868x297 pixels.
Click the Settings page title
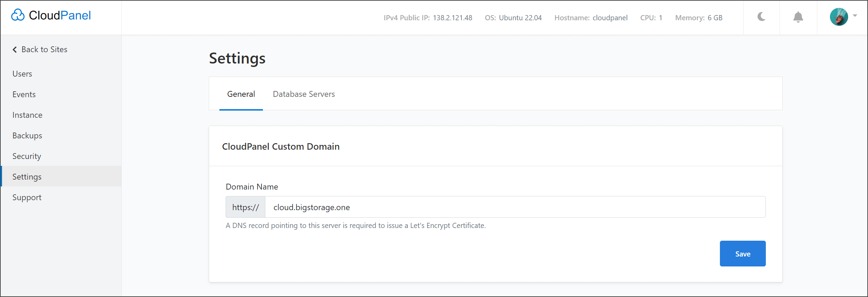[x=237, y=58]
